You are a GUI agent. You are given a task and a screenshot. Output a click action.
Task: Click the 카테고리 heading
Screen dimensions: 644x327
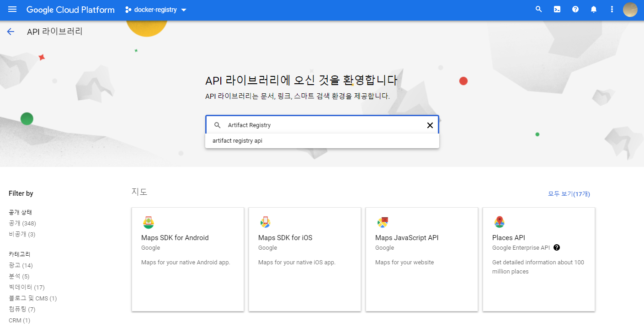point(20,254)
